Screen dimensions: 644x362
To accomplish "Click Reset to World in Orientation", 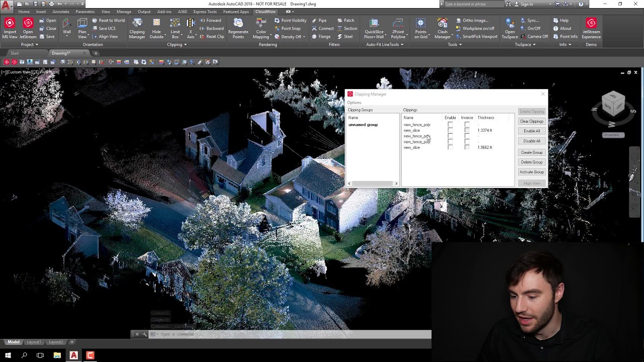I will point(108,21).
